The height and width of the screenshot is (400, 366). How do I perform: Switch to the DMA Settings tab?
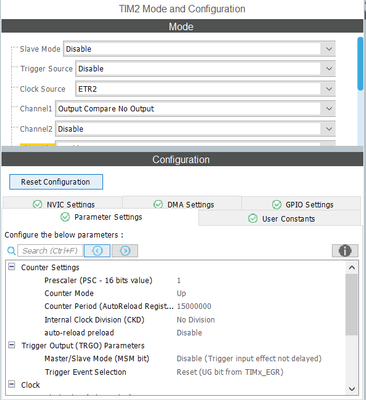tap(183, 204)
